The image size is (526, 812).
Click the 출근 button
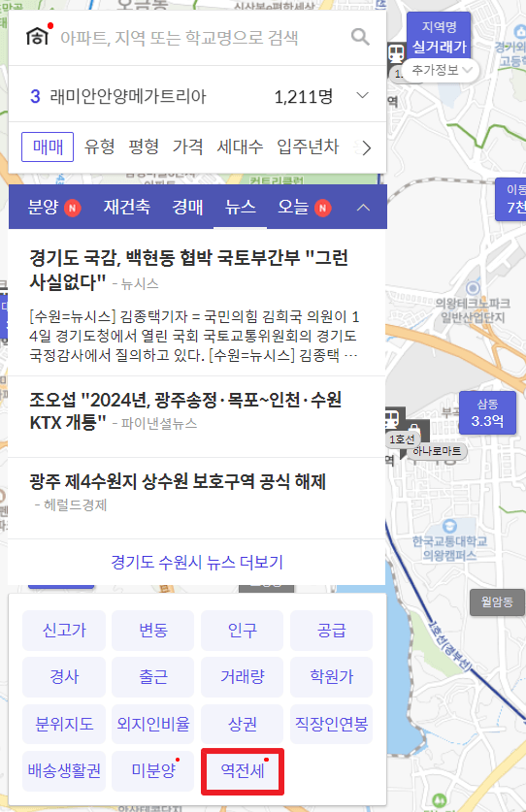click(153, 676)
